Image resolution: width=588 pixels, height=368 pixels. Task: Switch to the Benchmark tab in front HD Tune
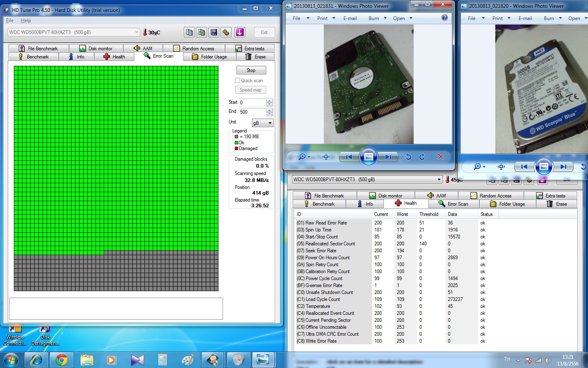(34, 57)
